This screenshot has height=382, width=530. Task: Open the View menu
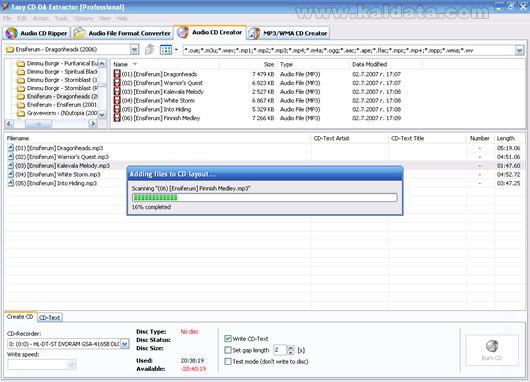[105, 18]
